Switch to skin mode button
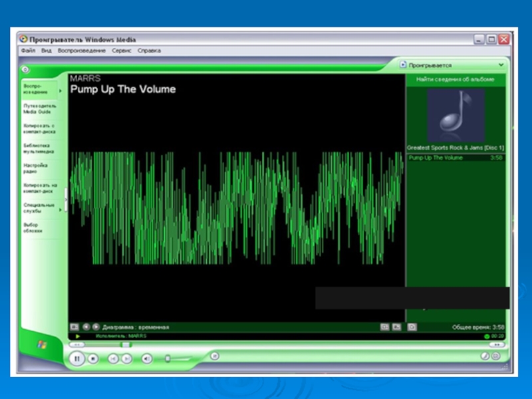Viewport: 532px width, 399px height. [x=495, y=356]
